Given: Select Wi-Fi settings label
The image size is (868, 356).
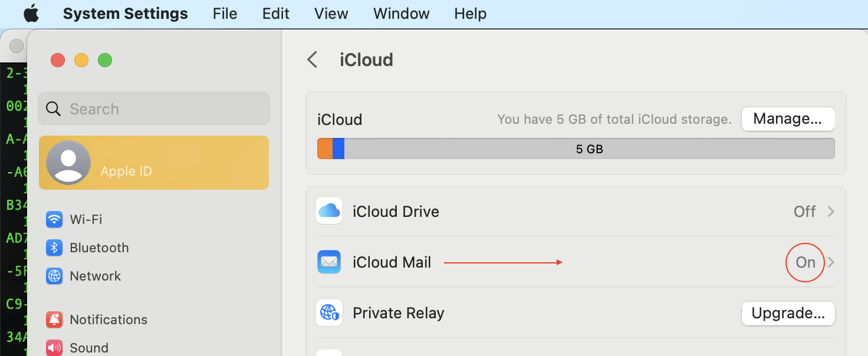Looking at the screenshot, I should [x=86, y=219].
